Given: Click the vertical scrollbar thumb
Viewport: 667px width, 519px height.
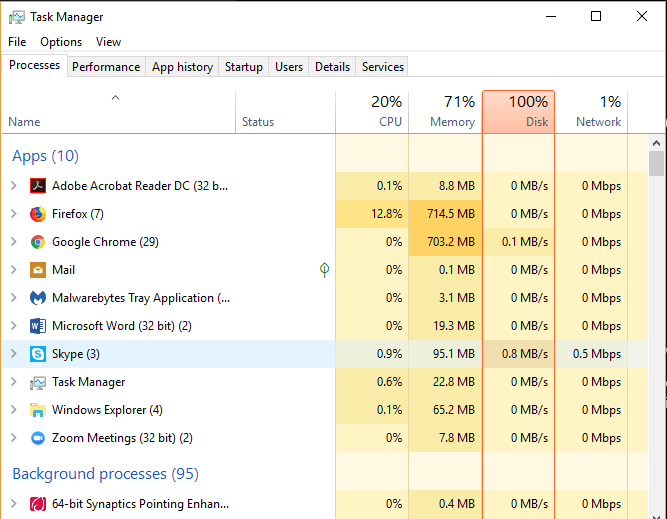Looking at the screenshot, I should point(656,164).
